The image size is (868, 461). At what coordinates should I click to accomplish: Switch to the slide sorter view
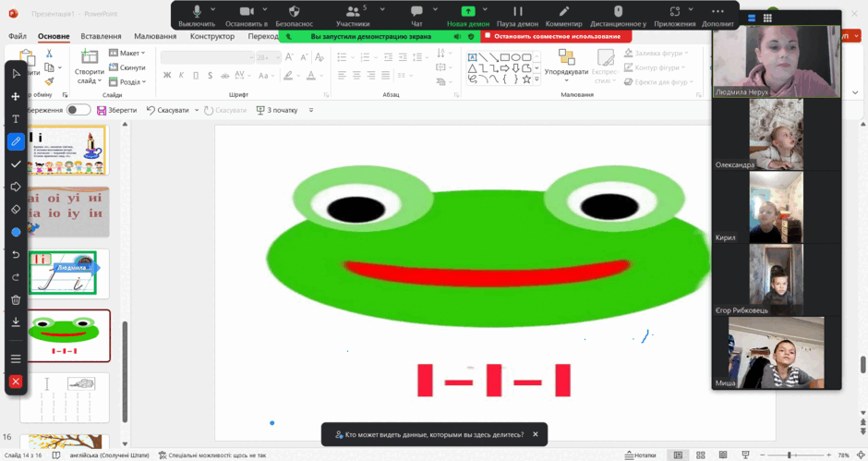[700, 455]
